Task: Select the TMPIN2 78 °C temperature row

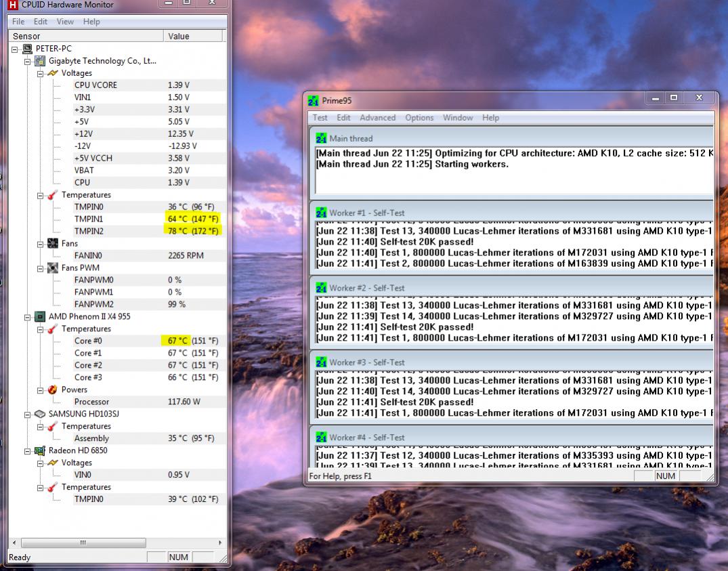Action: click(149, 231)
